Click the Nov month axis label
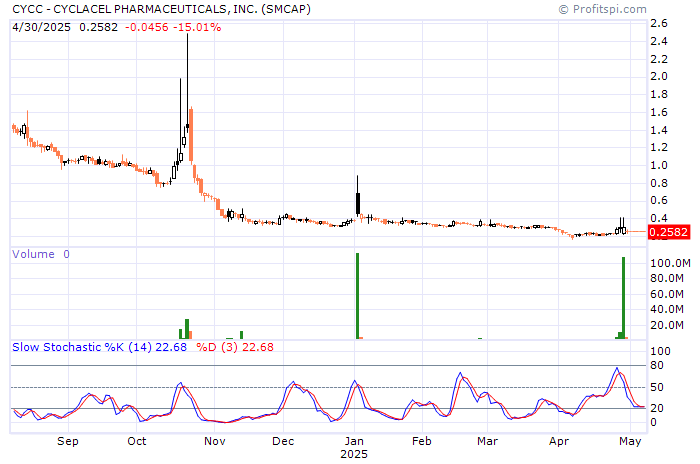 click(x=215, y=441)
